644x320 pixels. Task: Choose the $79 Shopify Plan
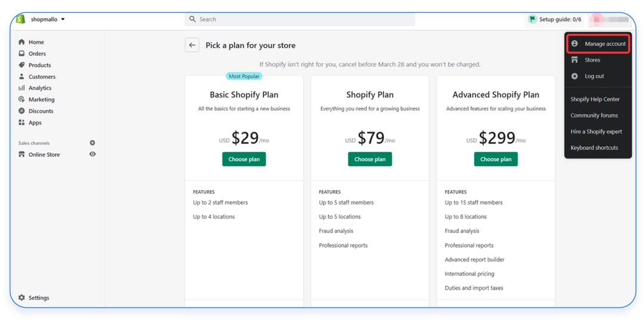(x=370, y=159)
